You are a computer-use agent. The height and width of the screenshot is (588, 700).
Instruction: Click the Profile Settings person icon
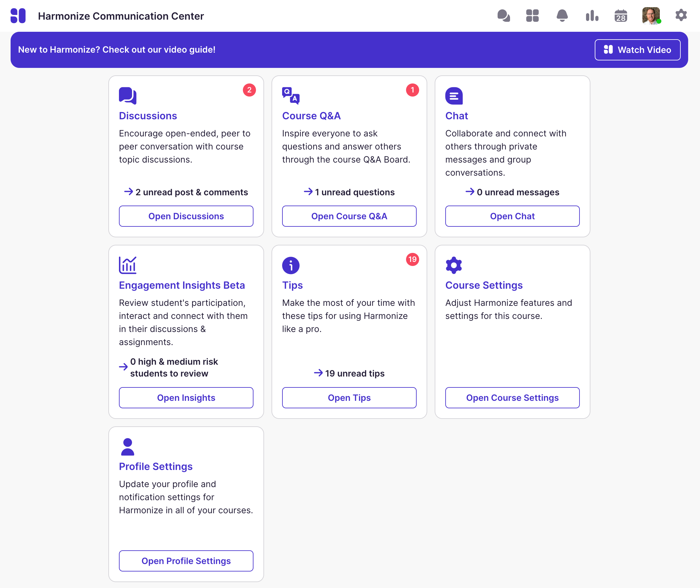(x=128, y=447)
